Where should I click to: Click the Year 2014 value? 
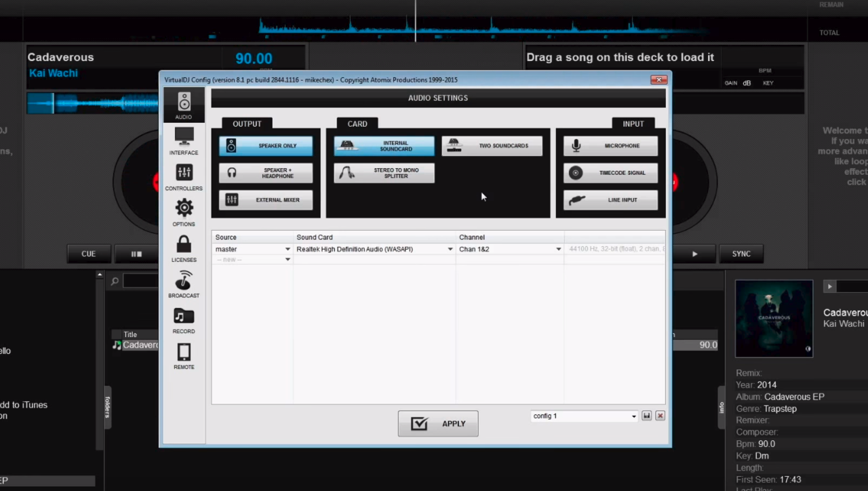coord(767,385)
